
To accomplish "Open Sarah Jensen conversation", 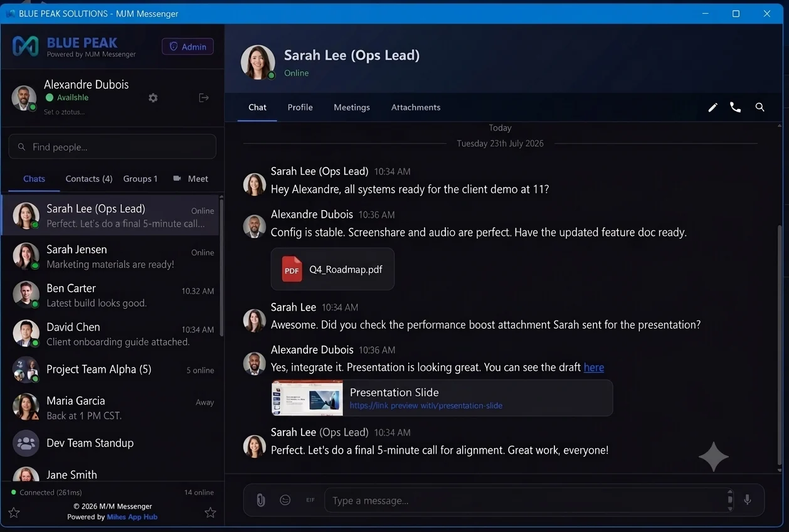I will (x=110, y=257).
